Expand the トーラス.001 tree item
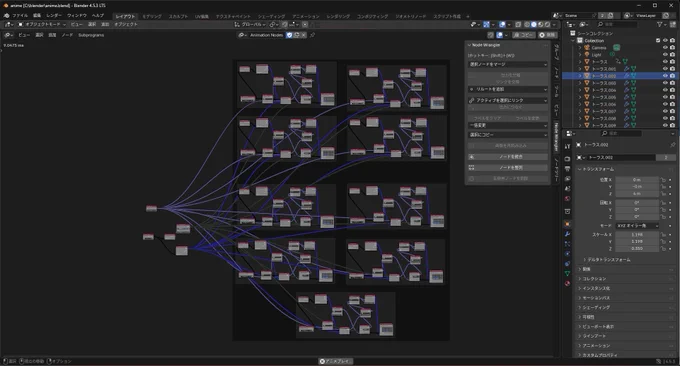680x366 pixels. coord(580,69)
